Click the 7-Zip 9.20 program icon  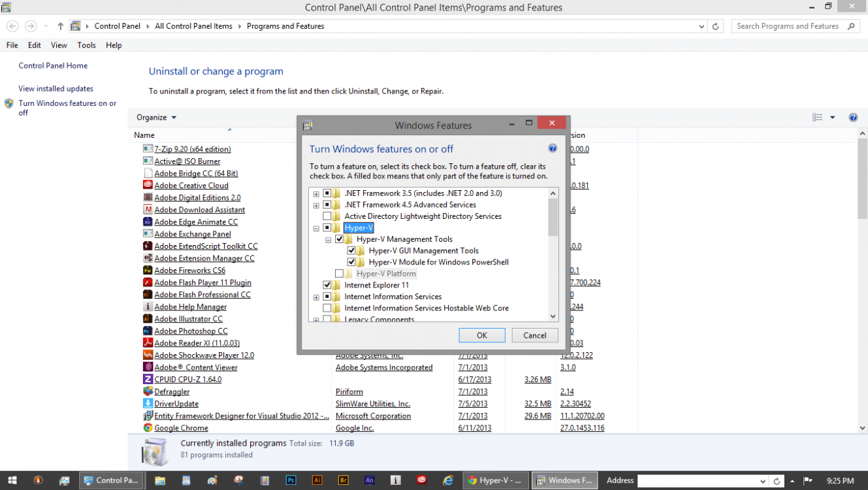pos(148,149)
